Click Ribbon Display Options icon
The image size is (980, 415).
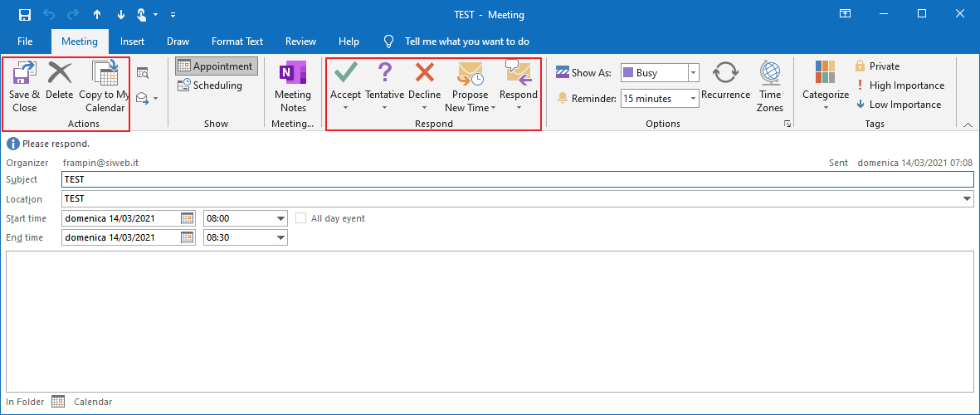click(x=845, y=14)
